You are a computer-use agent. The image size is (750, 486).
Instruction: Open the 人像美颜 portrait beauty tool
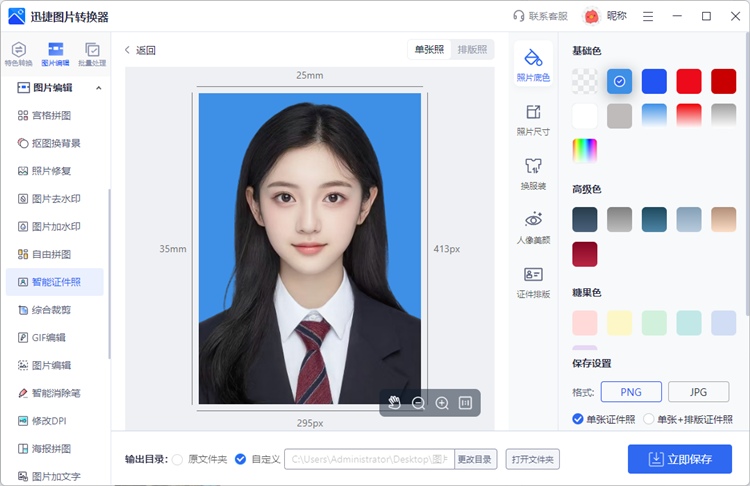coord(533,227)
